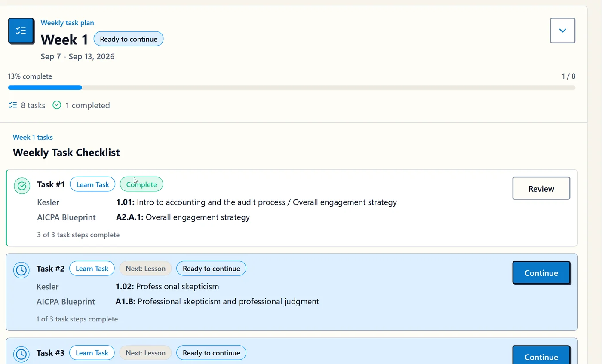Click the clock icon for Task #2
This screenshot has width=602, height=364.
pyautogui.click(x=21, y=270)
